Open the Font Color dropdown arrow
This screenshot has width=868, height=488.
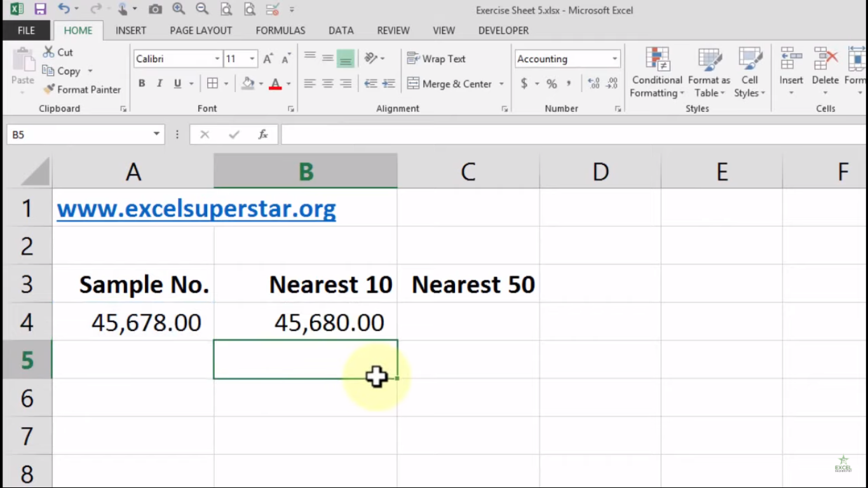(x=288, y=83)
